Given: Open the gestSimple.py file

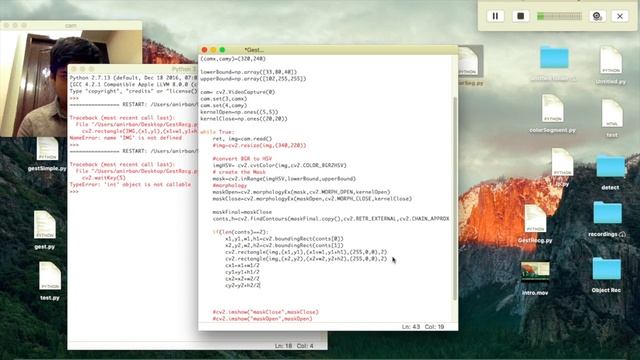Looking at the screenshot, I should click(x=47, y=154).
